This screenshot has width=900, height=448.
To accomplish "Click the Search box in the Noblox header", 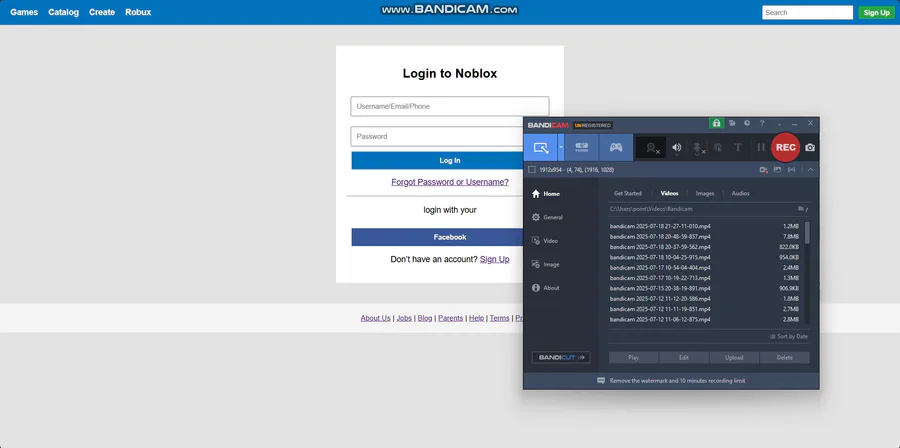I will [807, 13].
